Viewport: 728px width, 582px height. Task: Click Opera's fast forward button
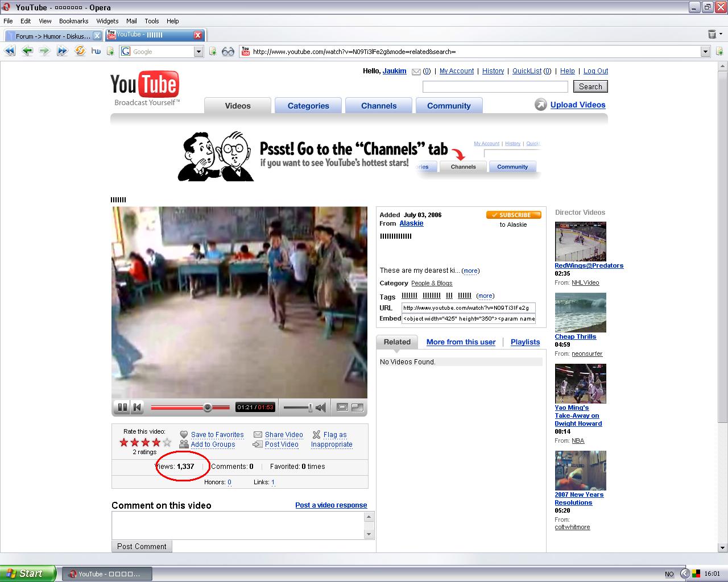62,51
